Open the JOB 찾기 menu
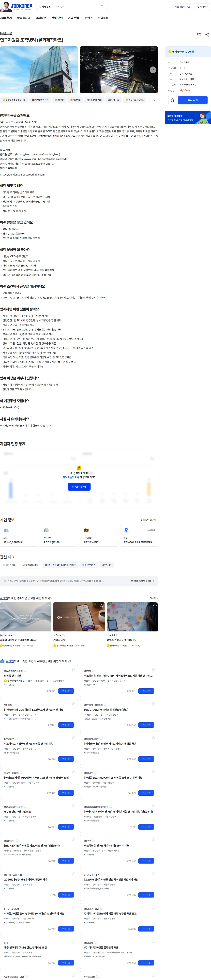The image size is (211, 980). (6, 18)
